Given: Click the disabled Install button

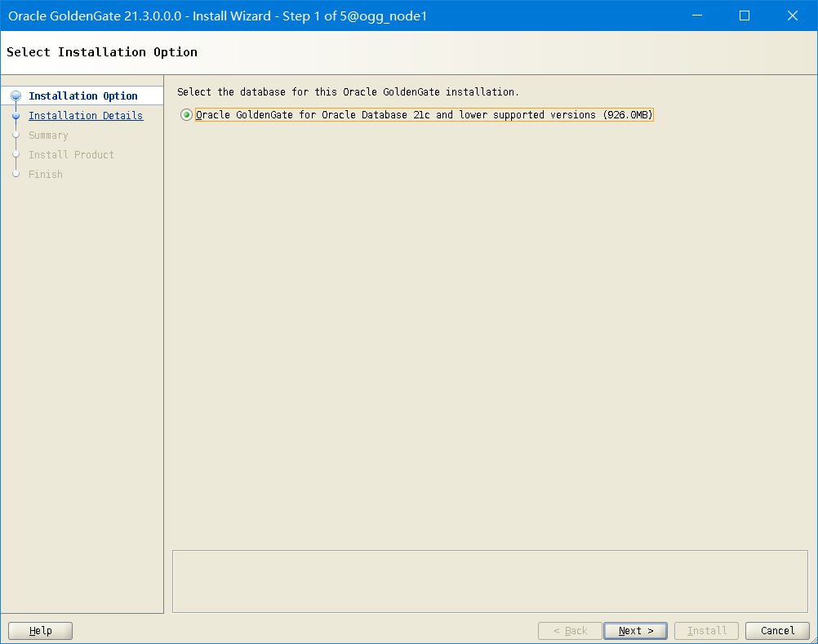Looking at the screenshot, I should point(706,630).
